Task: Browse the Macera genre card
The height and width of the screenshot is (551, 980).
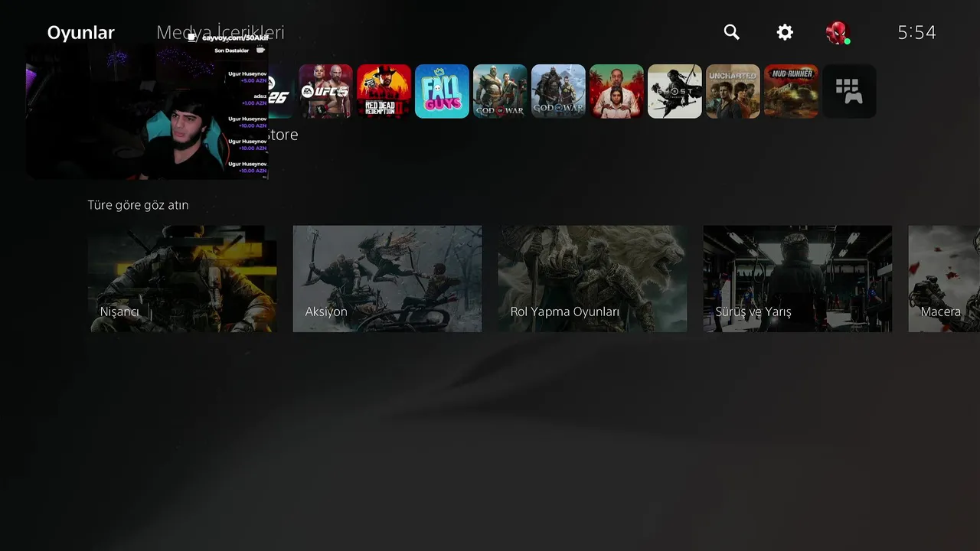Action: point(944,279)
